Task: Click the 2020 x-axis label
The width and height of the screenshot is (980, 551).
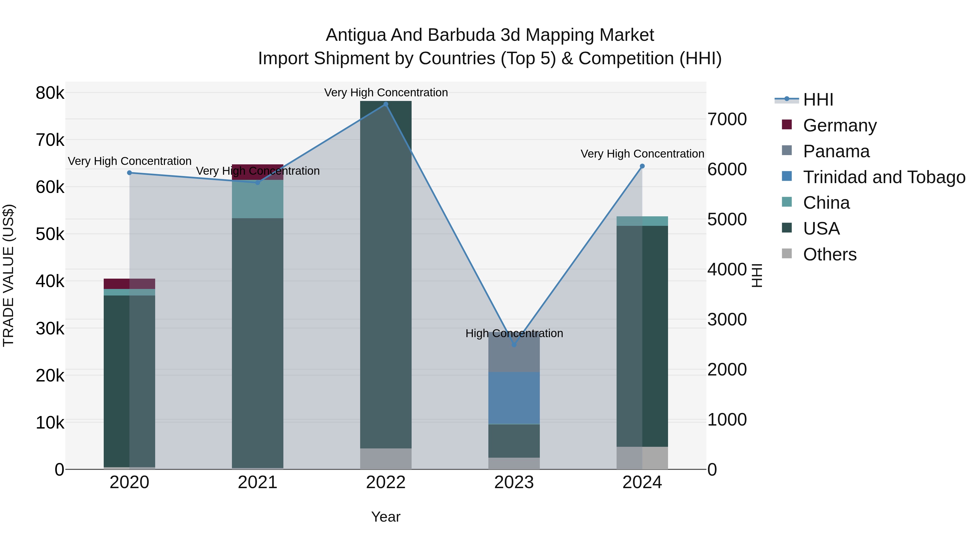Action: [129, 482]
